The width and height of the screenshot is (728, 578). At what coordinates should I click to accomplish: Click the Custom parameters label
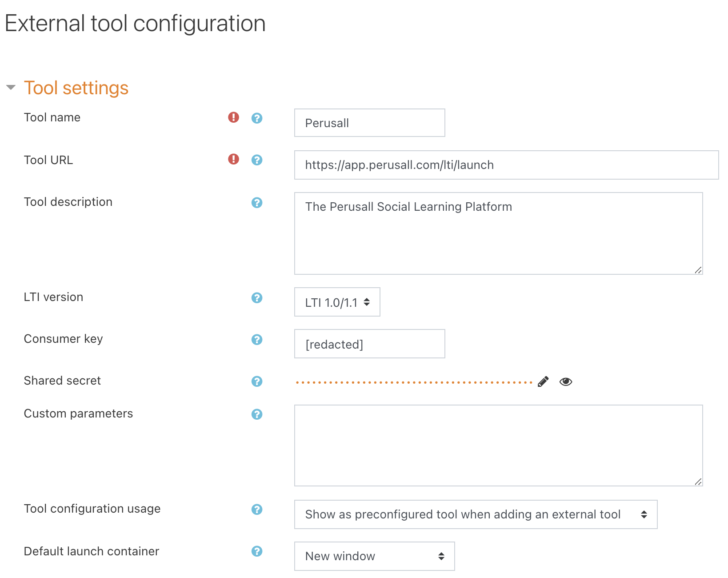click(x=78, y=413)
